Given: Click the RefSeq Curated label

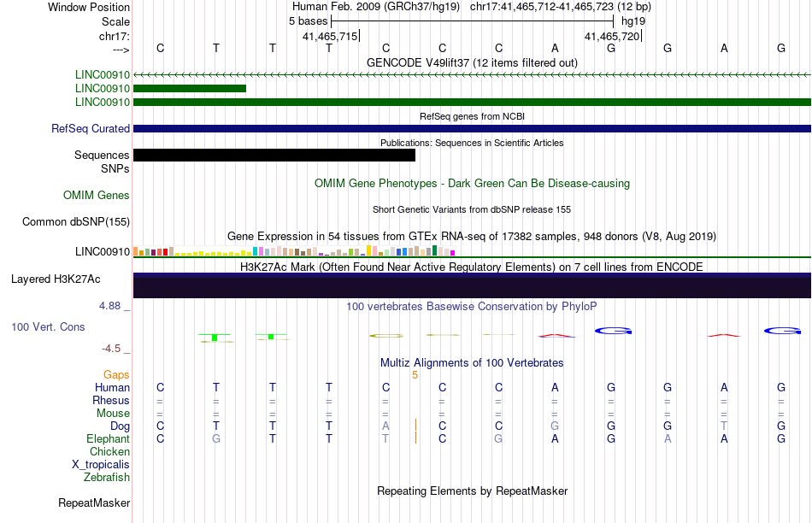Looking at the screenshot, I should (90, 128).
